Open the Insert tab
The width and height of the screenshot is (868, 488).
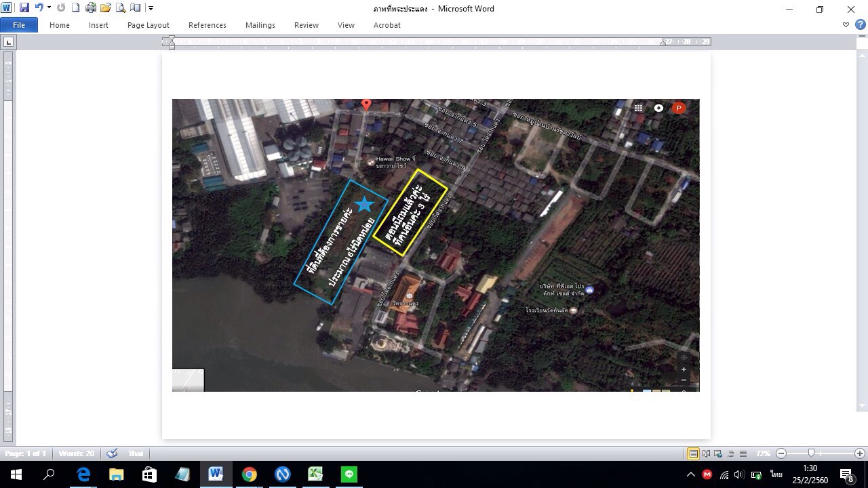98,25
